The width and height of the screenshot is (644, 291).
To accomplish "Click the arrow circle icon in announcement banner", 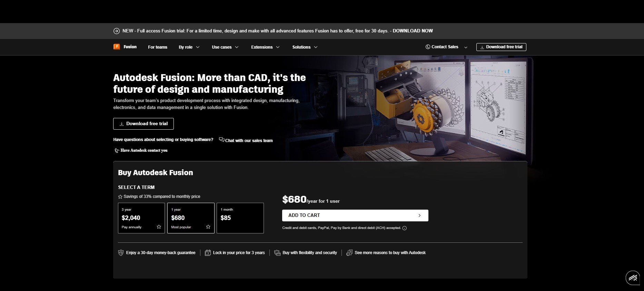I will [117, 31].
